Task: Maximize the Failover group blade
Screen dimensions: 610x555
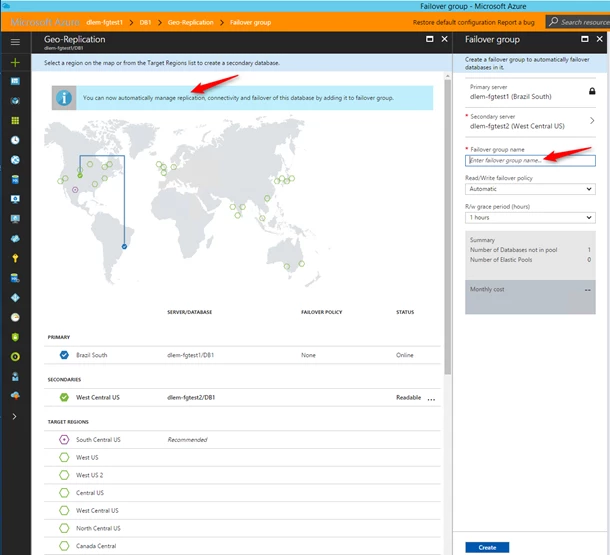Action: click(584, 39)
